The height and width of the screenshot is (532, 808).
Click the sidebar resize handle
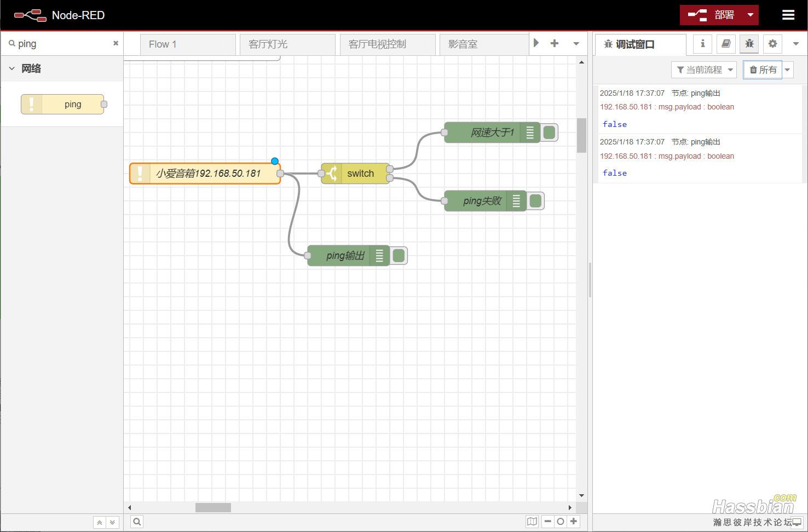[x=590, y=279]
